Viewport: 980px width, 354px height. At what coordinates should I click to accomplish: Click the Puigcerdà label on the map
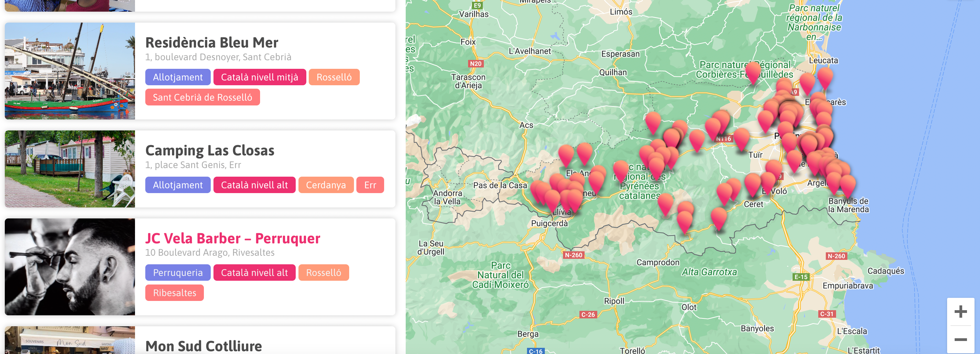(x=549, y=224)
